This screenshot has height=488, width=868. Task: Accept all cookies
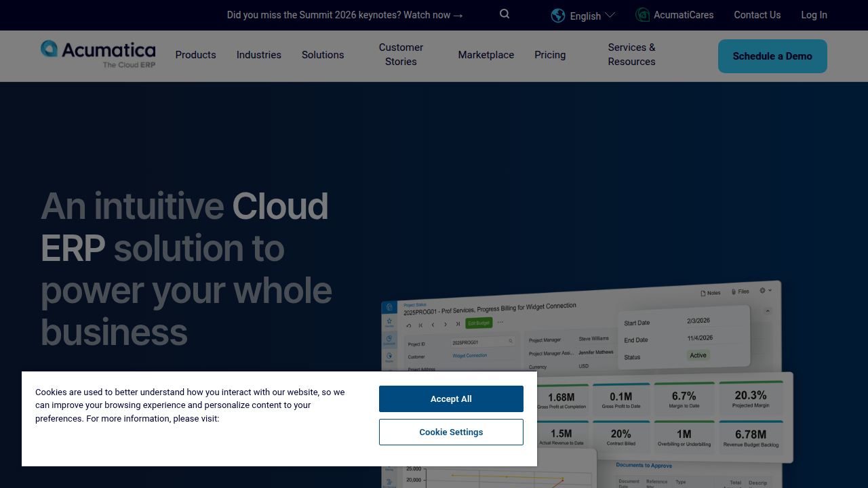[x=451, y=399]
